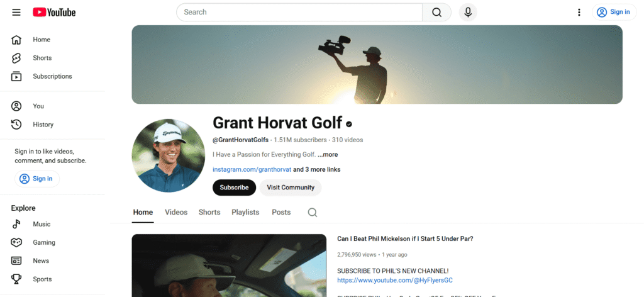This screenshot has width=644, height=297.
Task: Click the channel search magnifier icon
Action: [x=313, y=213]
